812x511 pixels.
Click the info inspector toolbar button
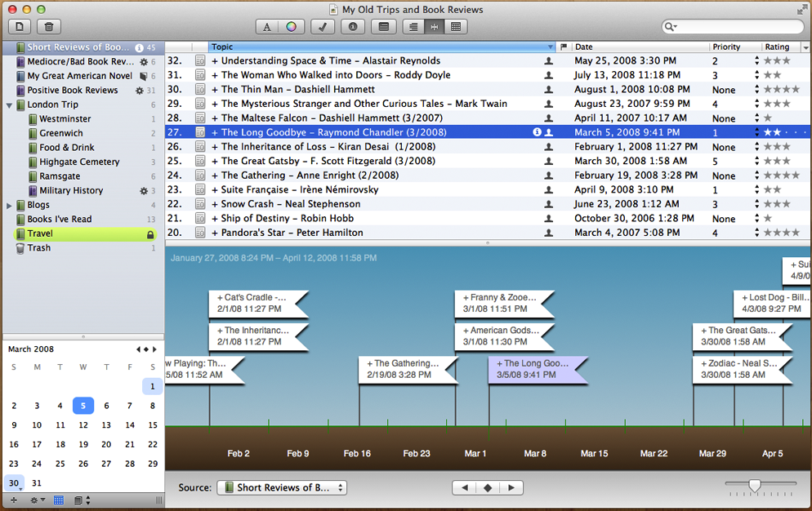click(x=352, y=27)
